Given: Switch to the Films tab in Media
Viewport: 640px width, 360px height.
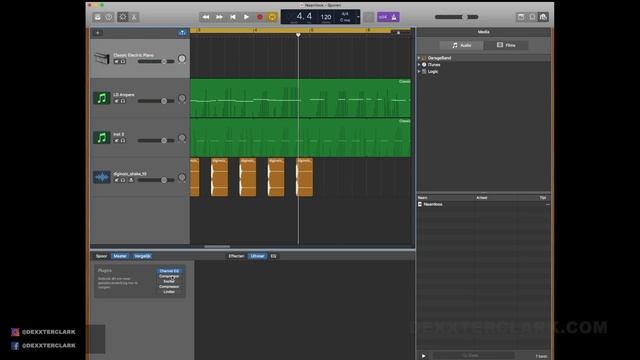Looking at the screenshot, I should tap(506, 45).
